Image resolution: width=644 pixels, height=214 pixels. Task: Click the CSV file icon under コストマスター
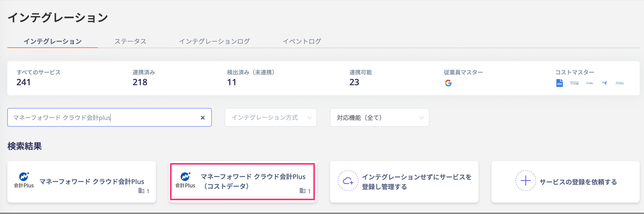click(559, 83)
